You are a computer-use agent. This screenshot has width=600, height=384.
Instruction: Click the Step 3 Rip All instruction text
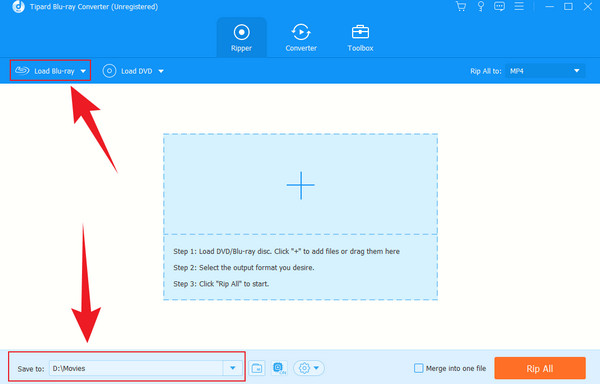tap(221, 284)
